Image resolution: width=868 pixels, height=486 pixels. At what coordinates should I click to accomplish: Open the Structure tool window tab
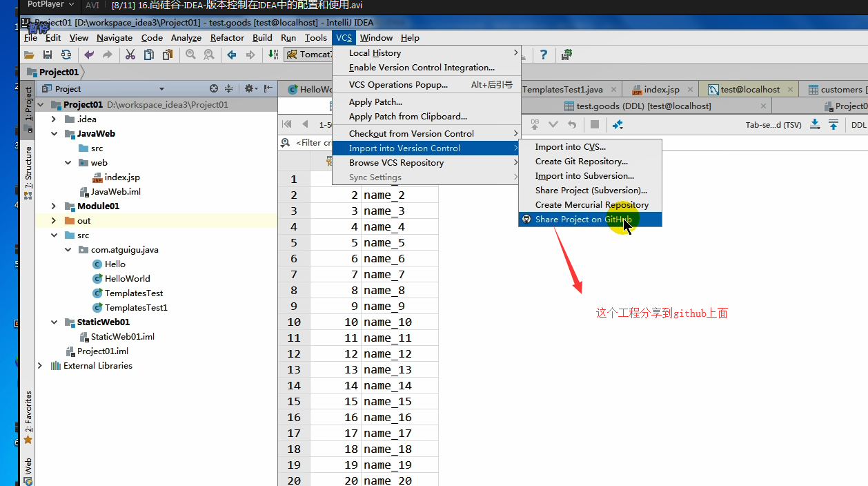(x=28, y=173)
